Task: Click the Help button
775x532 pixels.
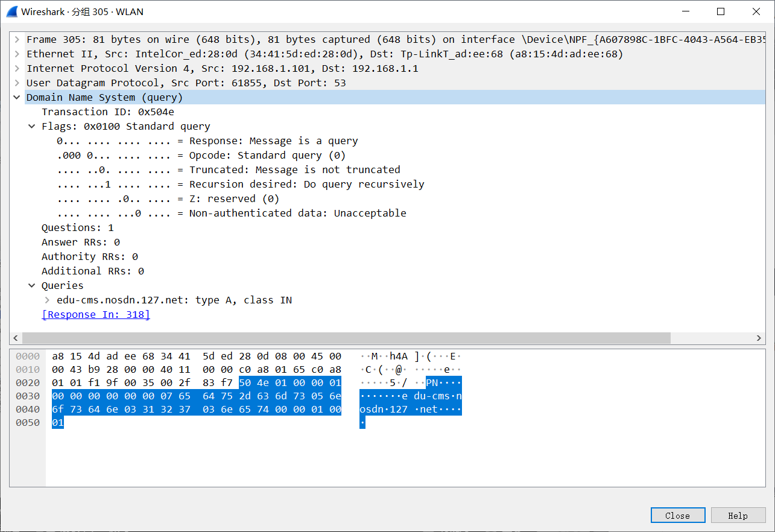Action: coord(738,516)
